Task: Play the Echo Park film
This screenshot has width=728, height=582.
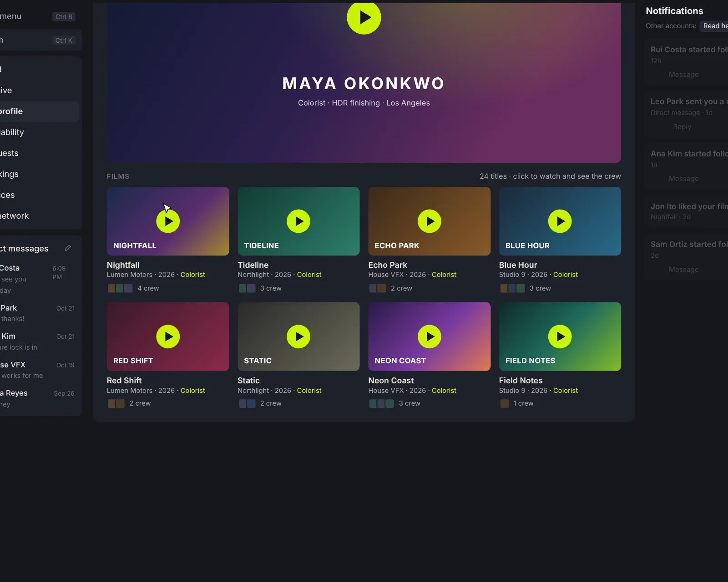Action: (430, 221)
